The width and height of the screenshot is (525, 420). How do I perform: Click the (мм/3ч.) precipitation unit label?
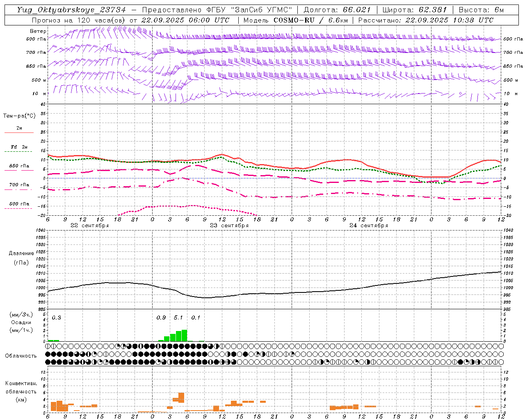point(21,315)
